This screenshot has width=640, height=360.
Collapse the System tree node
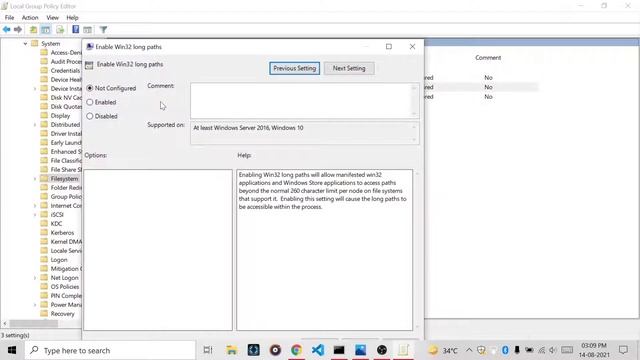point(25,44)
